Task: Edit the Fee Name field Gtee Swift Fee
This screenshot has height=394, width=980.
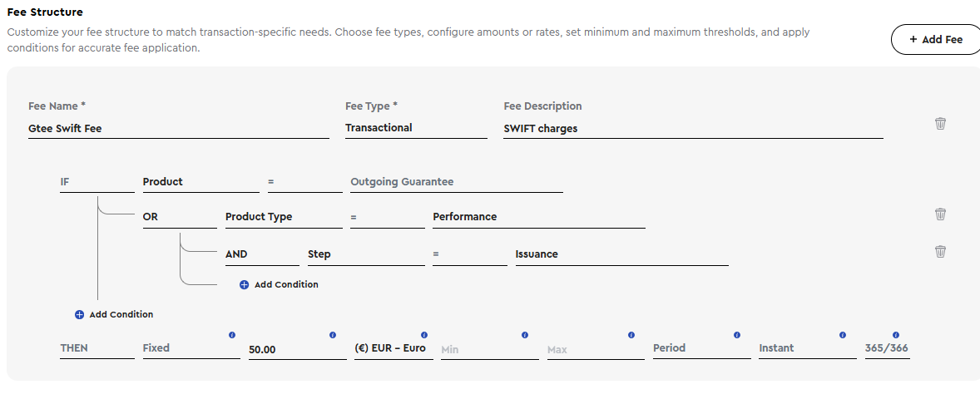Action: 179,129
